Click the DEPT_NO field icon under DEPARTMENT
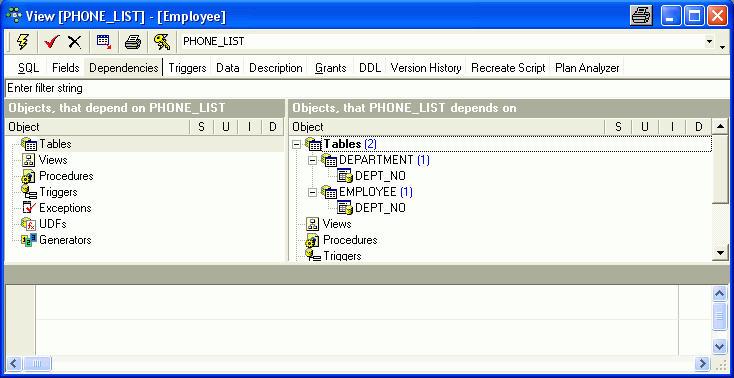This screenshot has width=734, height=378. click(345, 176)
